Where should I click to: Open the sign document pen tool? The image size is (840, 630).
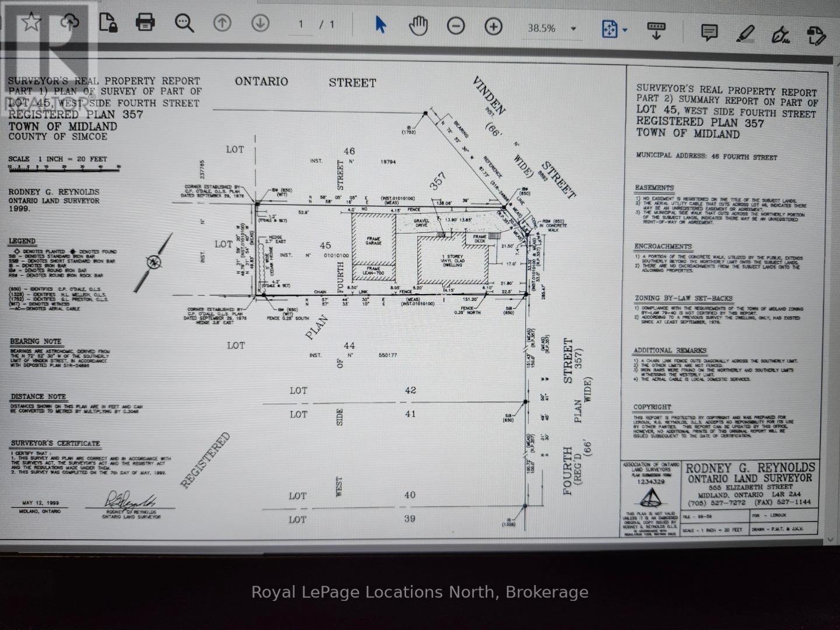coord(780,35)
